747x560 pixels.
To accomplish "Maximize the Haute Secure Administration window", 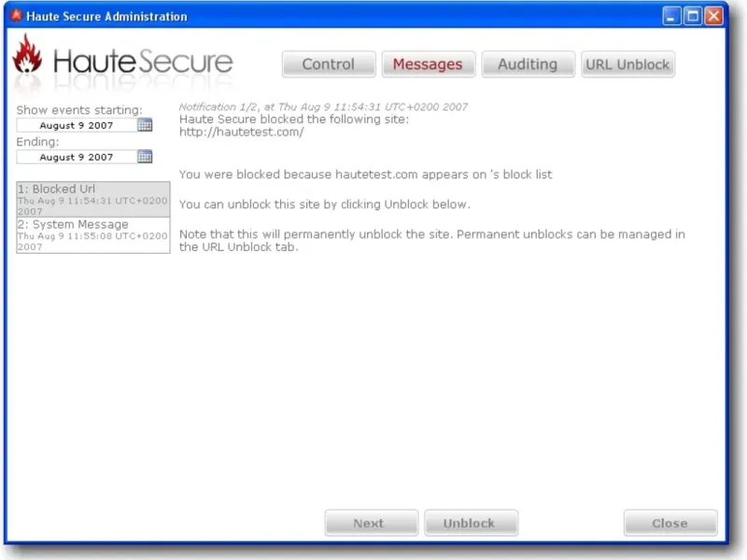I will point(693,16).
